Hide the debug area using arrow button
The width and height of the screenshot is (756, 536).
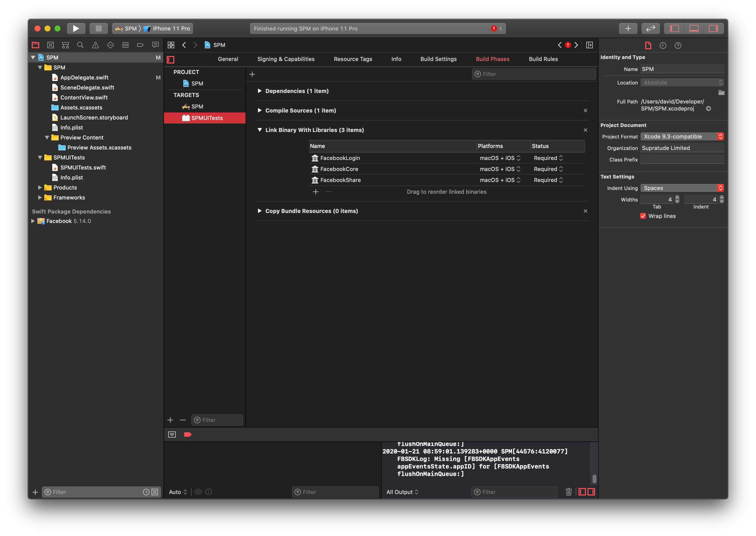pos(172,434)
